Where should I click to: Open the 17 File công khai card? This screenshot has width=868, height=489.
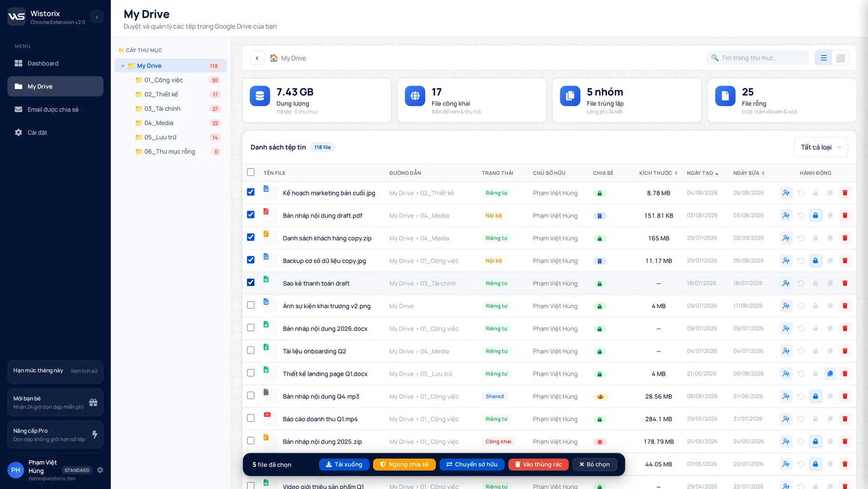pyautogui.click(x=472, y=100)
